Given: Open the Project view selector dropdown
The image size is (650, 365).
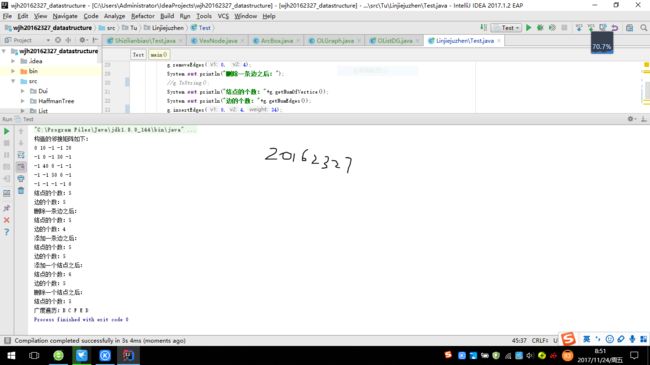Looking at the screenshot, I should click(48, 40).
